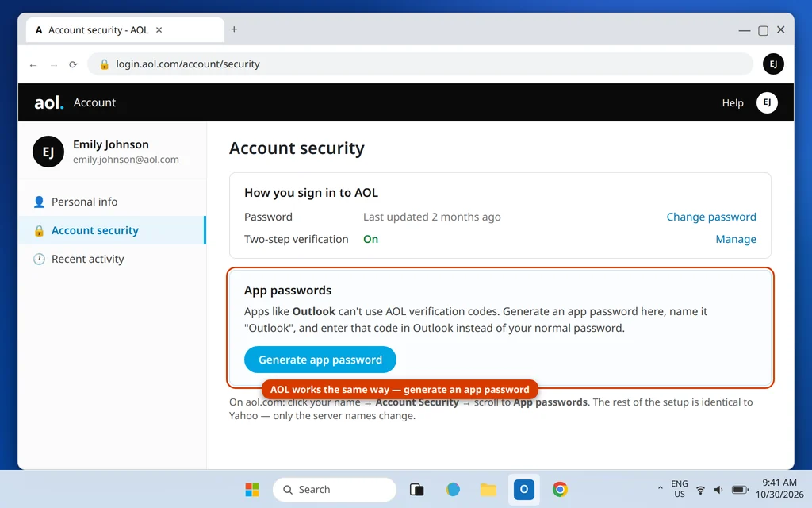Click Change password link
The height and width of the screenshot is (508, 812).
click(711, 217)
